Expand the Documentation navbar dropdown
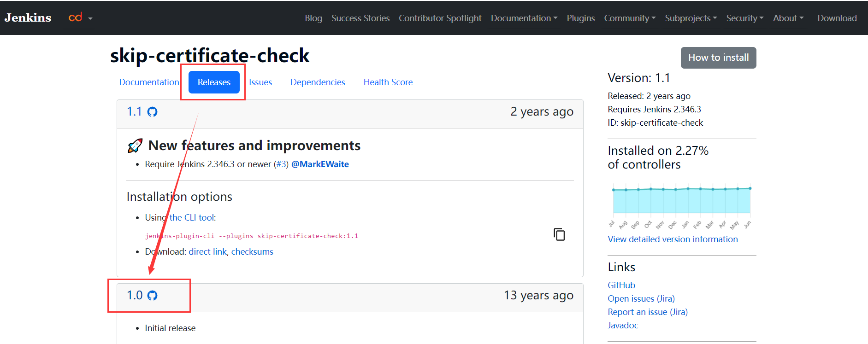Image resolution: width=868 pixels, height=344 pixels. click(524, 18)
